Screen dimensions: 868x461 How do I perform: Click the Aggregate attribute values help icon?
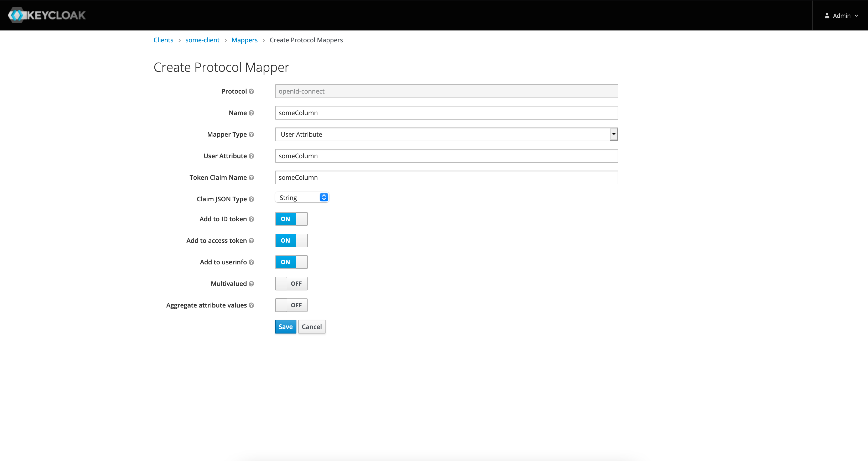point(251,305)
